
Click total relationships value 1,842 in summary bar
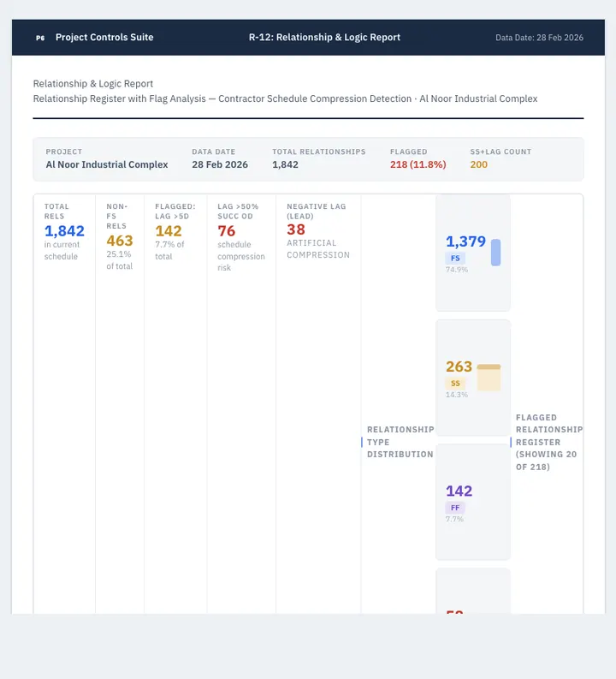285,164
